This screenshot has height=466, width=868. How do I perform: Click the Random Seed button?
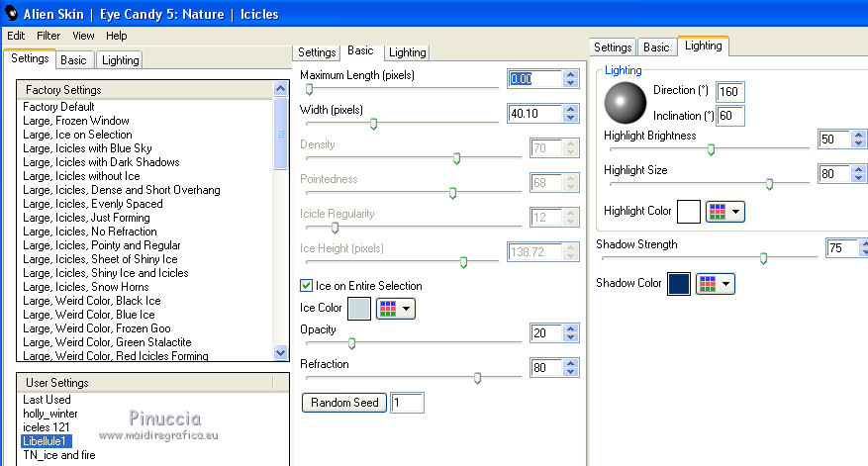point(344,403)
